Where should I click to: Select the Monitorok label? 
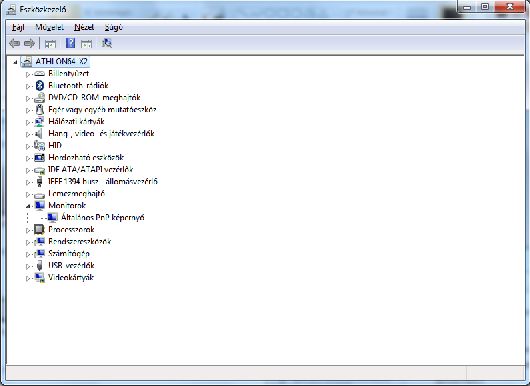(x=67, y=206)
